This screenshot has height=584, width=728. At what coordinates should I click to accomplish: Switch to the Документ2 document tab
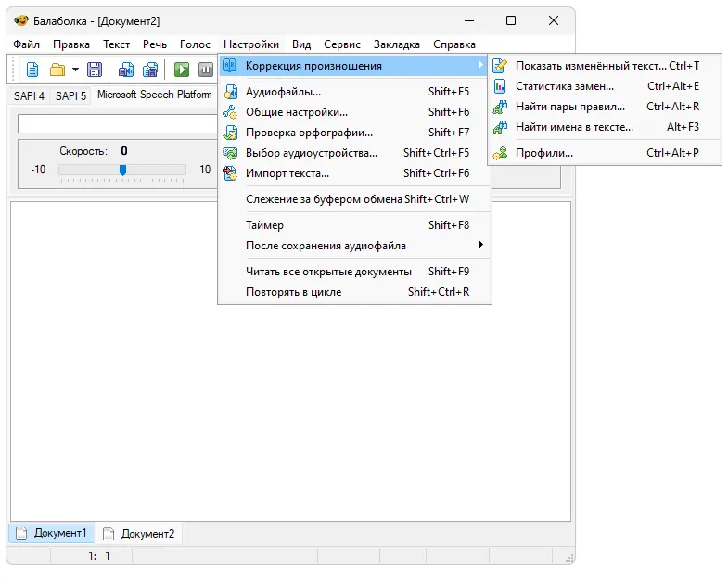click(138, 534)
